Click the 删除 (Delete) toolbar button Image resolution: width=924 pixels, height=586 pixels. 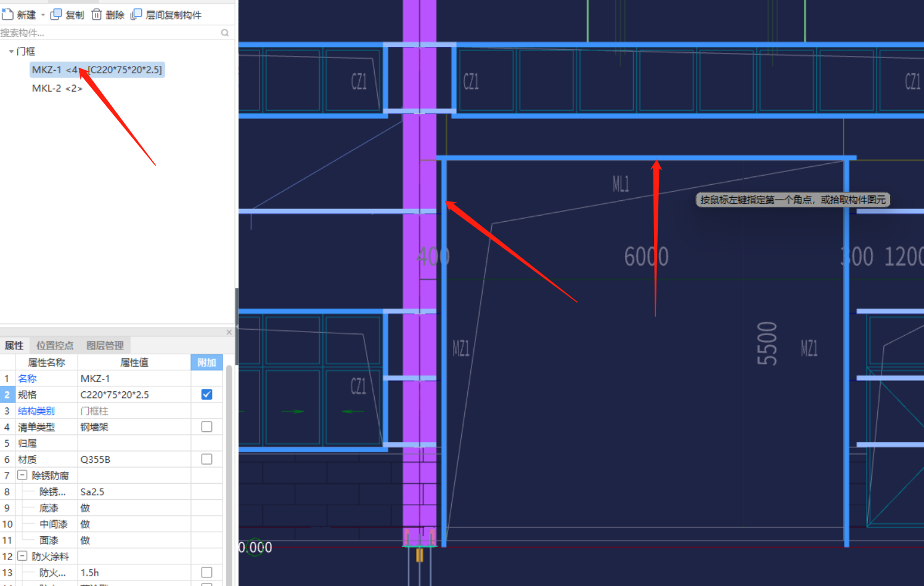point(108,15)
